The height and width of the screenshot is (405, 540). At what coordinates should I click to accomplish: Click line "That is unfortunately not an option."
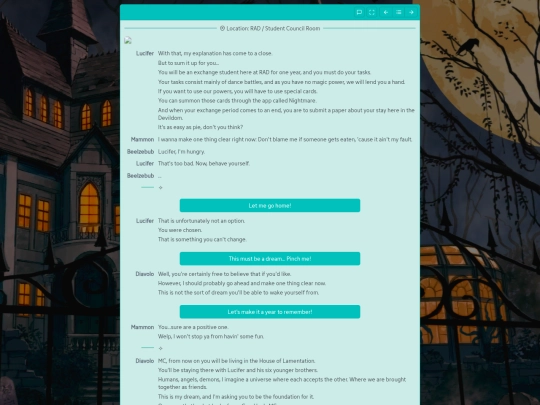(x=201, y=221)
